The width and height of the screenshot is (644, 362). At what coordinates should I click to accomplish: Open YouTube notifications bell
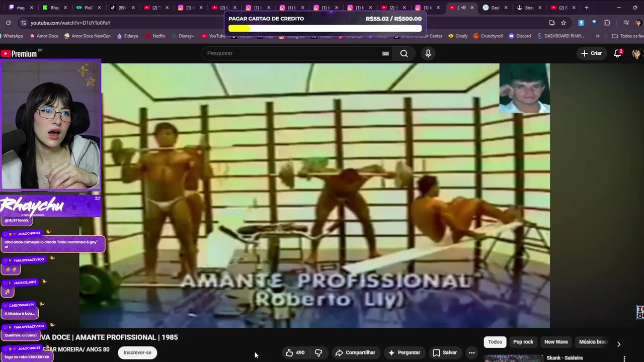point(618,53)
